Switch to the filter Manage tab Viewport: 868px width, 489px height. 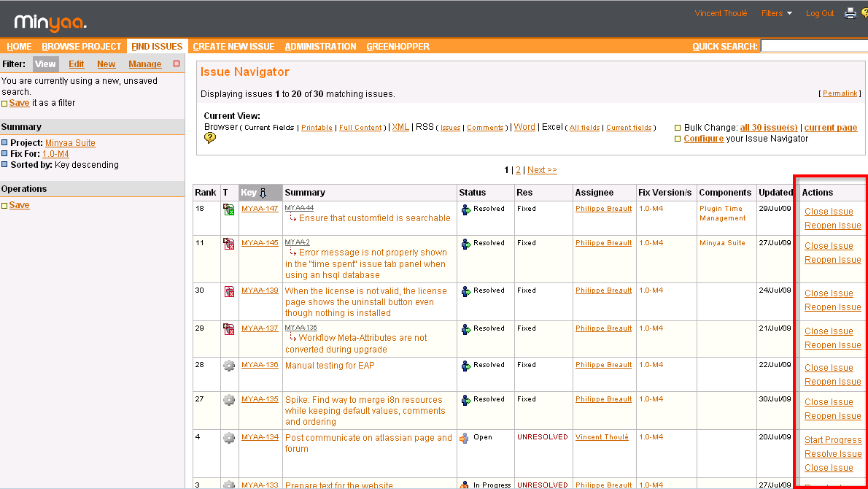145,64
